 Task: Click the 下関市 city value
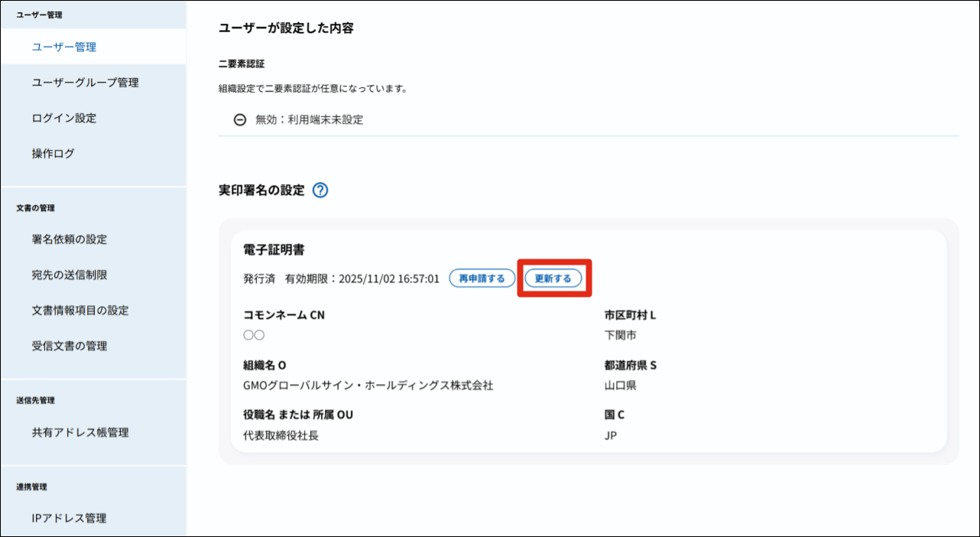620,335
